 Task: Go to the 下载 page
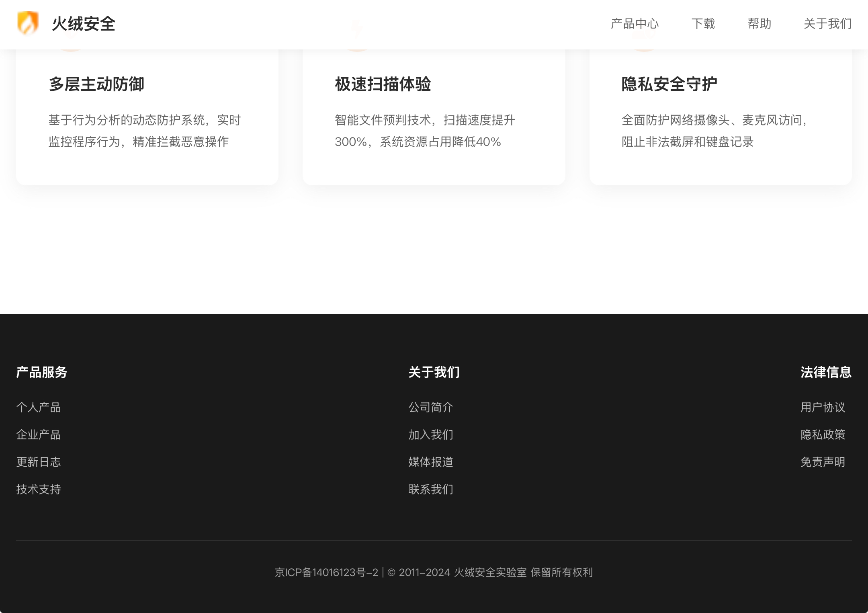point(703,24)
